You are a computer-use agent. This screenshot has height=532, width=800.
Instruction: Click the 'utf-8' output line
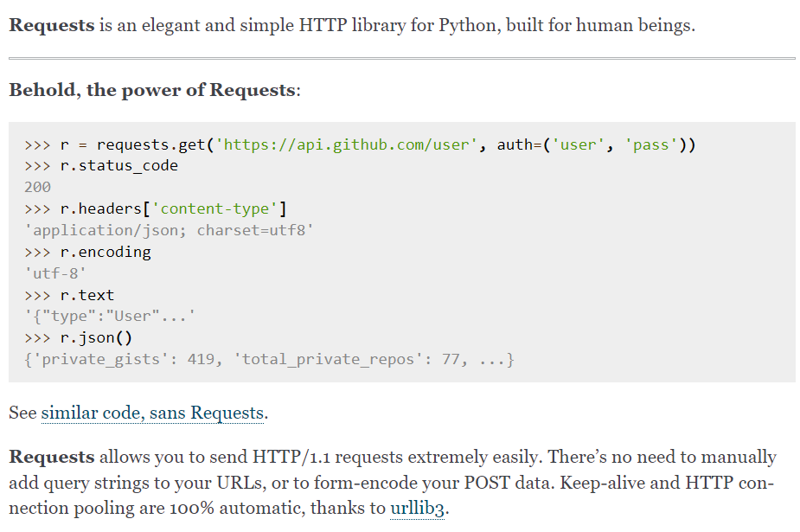pos(55,273)
